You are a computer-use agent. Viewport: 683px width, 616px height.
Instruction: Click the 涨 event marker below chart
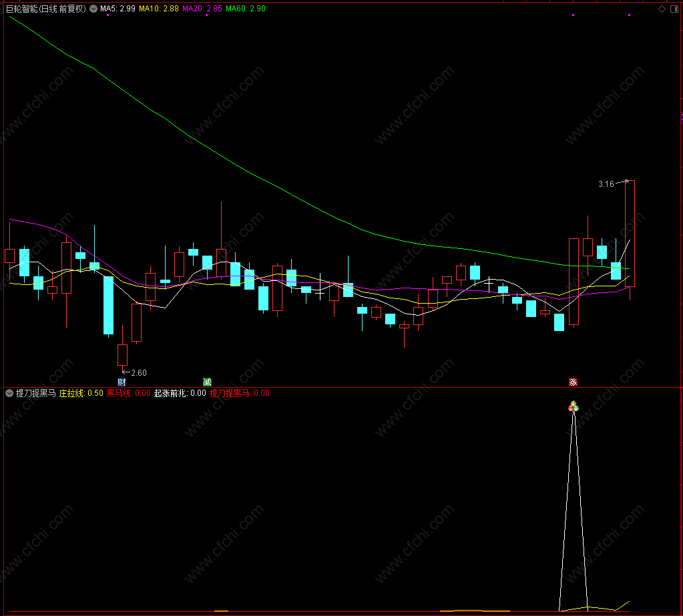pos(574,382)
